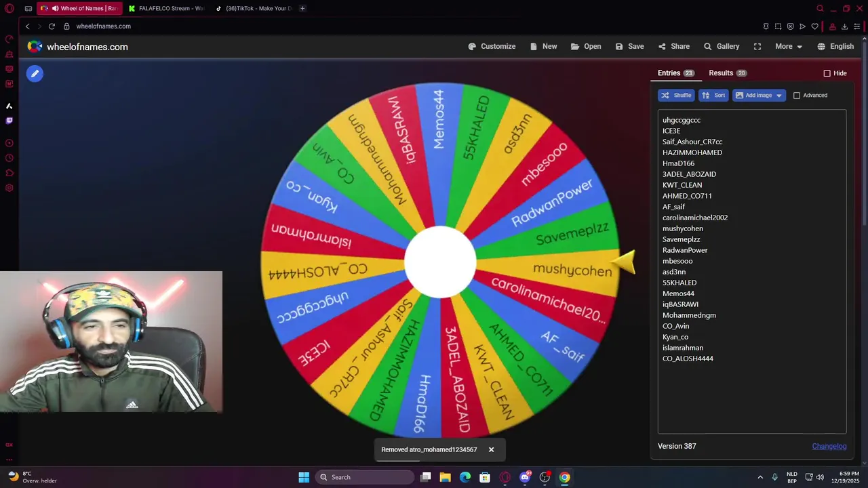This screenshot has height=488, width=868.
Task: Show hidden system tray icons chevron
Action: [x=760, y=477]
